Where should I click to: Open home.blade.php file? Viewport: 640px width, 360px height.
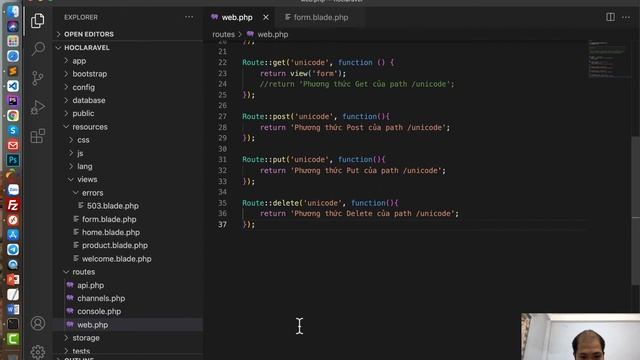[x=127, y=232]
